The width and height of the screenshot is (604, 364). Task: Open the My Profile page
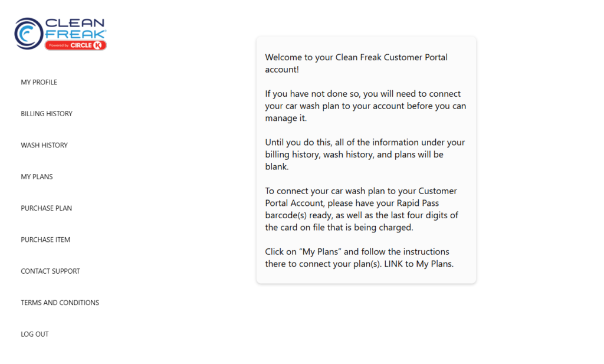pos(39,82)
